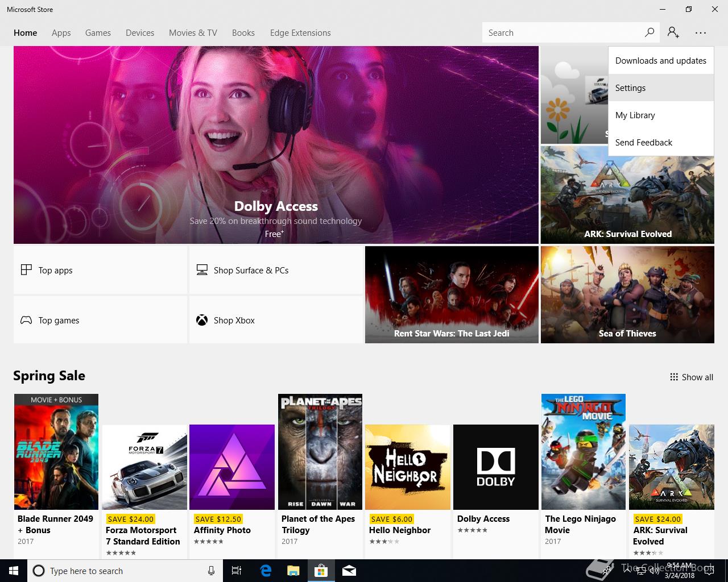728x582 pixels.
Task: Open ARK: Survival Evolved featured tile
Action: tap(627, 195)
